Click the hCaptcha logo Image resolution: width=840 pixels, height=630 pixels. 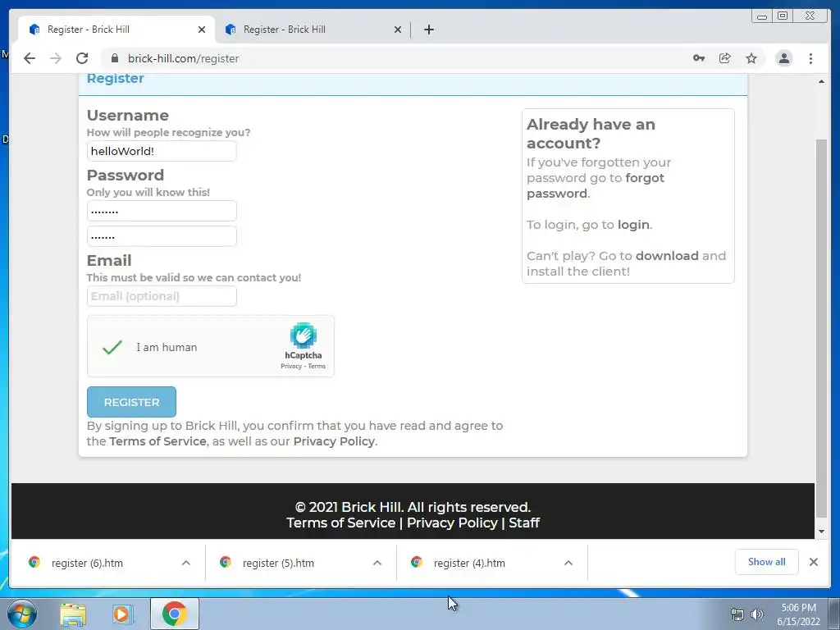click(x=304, y=336)
